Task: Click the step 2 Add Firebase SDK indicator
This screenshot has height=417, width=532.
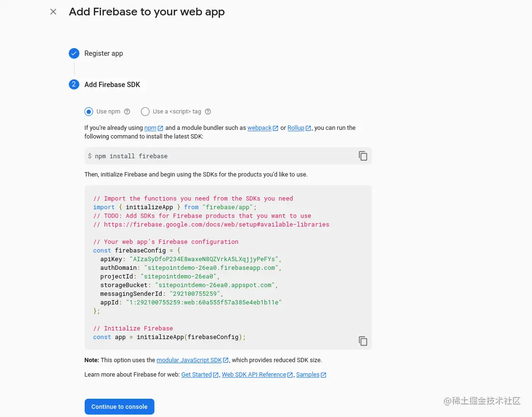Action: (x=74, y=84)
